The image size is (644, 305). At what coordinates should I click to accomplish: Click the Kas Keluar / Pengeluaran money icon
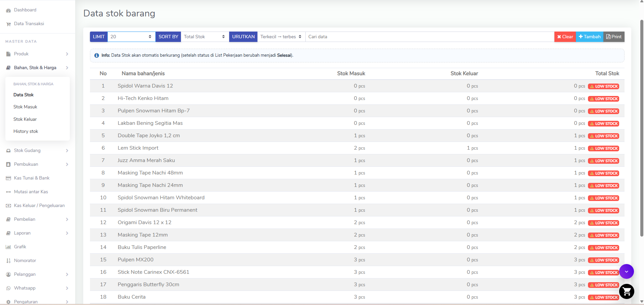(x=8, y=206)
